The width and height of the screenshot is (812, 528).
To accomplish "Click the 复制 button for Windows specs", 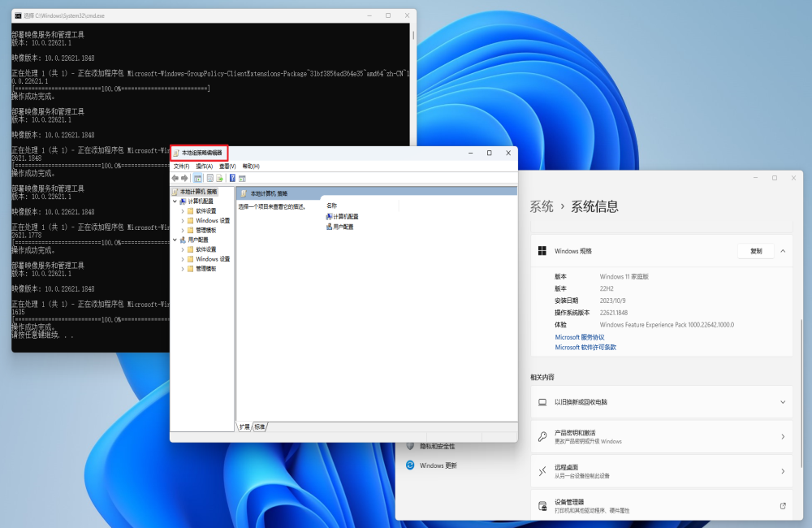I will 756,251.
